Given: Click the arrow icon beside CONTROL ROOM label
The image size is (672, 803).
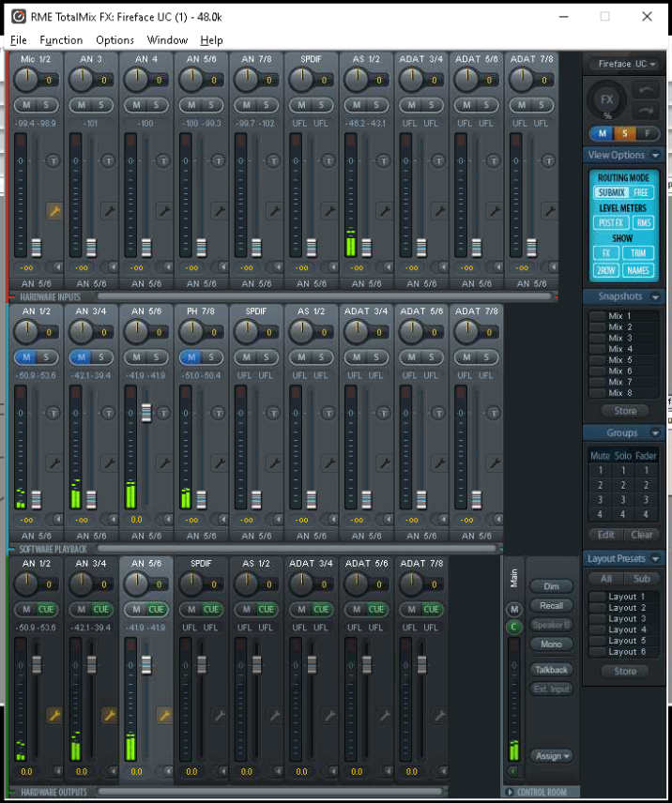Looking at the screenshot, I should point(510,793).
